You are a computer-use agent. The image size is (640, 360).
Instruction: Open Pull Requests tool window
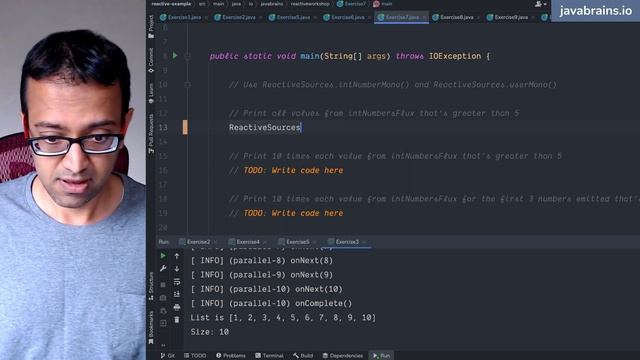coord(151,133)
